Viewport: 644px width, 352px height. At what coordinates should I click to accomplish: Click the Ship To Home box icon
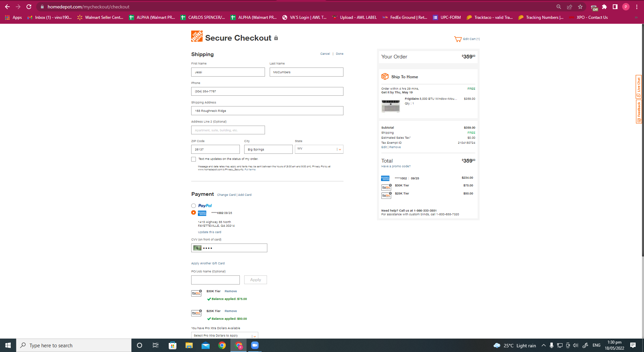pos(385,77)
